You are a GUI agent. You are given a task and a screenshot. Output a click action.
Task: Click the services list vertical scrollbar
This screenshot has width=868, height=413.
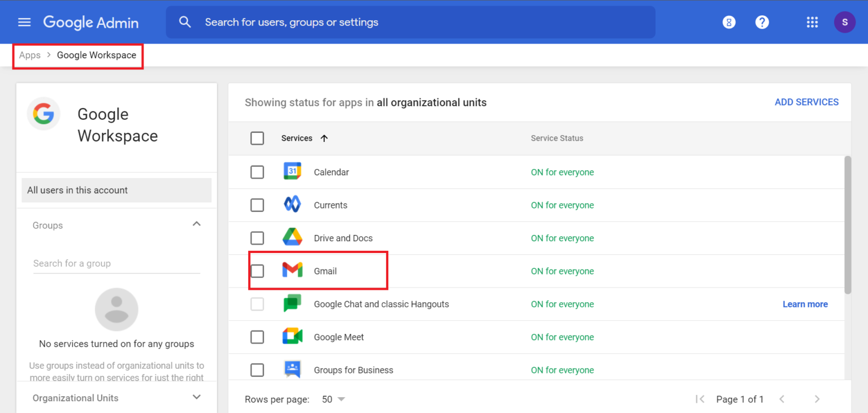[847, 224]
